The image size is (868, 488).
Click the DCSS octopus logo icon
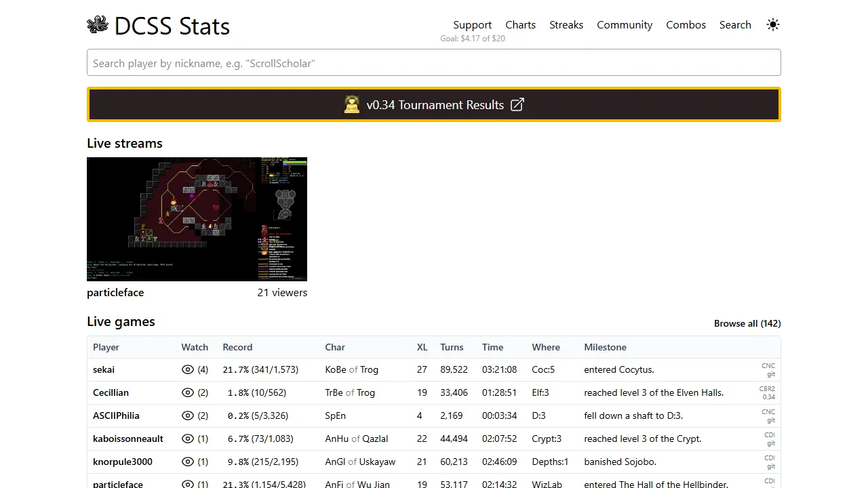(x=97, y=24)
